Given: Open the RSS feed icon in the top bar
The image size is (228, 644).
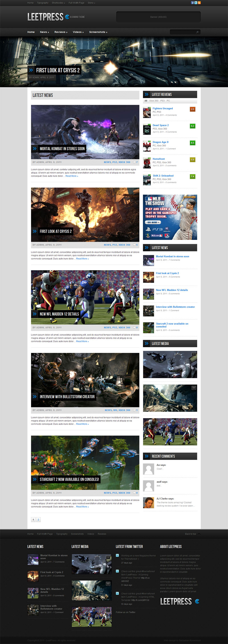Looking at the screenshot, I should click(199, 3).
